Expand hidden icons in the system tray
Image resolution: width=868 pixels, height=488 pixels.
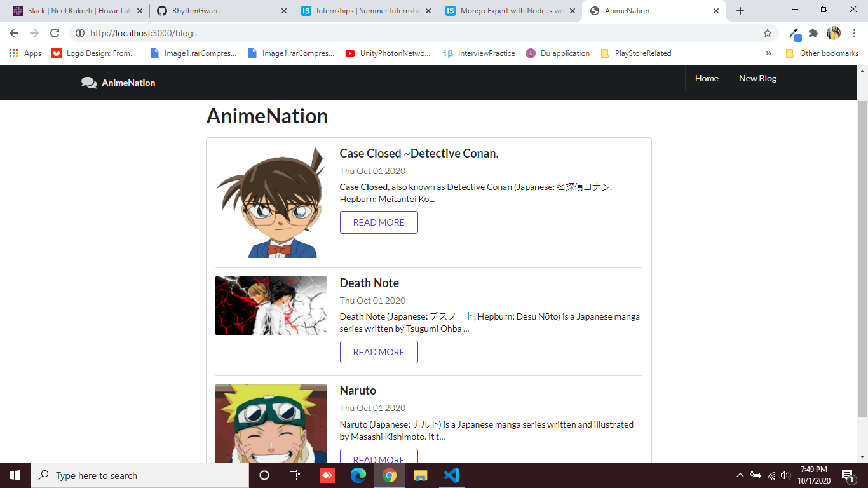(x=740, y=475)
